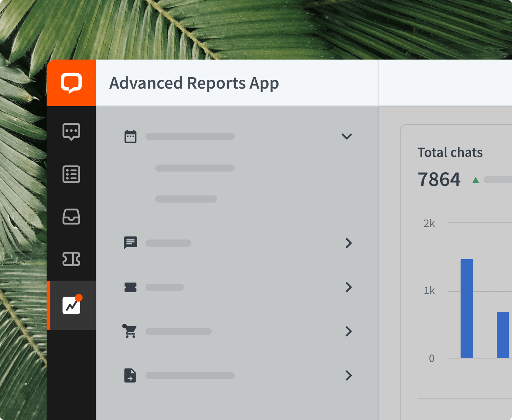This screenshot has height=420, width=512.
Task: Click the calendar icon in menu
Action: 130,136
